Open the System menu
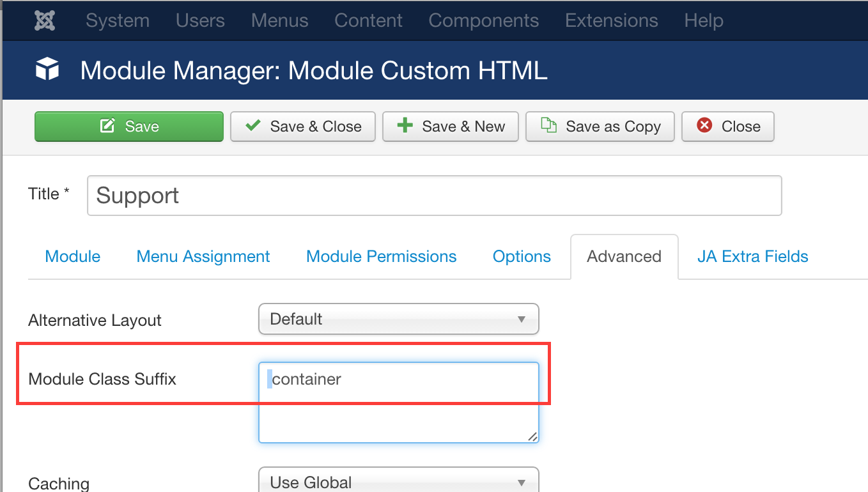Viewport: 868px width, 492px height. [118, 20]
